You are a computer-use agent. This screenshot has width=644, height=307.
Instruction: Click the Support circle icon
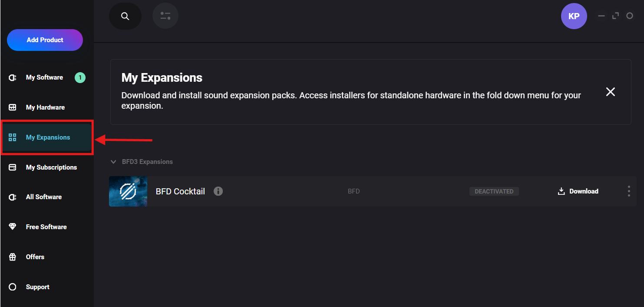tap(13, 287)
